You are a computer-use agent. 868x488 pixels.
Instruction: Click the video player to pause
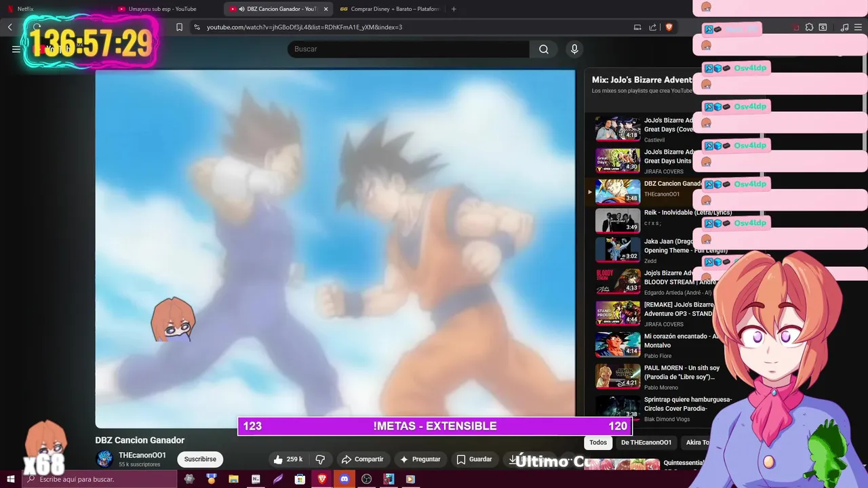335,248
